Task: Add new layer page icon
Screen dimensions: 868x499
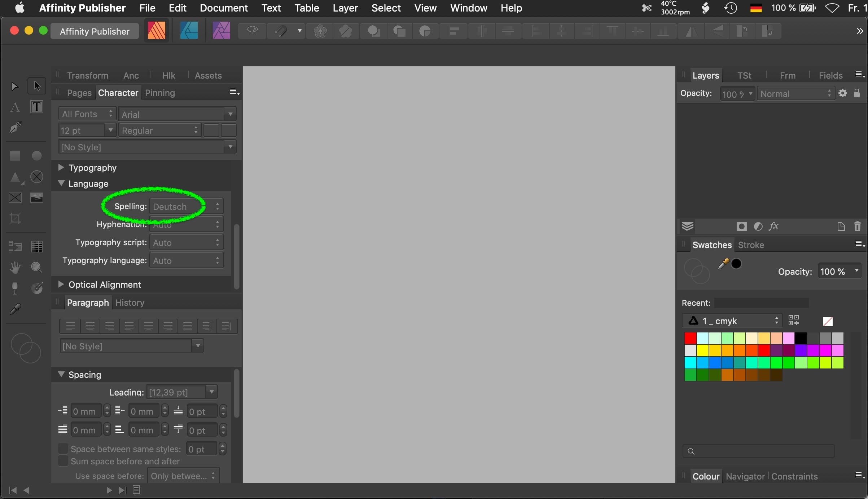Action: coord(841,226)
